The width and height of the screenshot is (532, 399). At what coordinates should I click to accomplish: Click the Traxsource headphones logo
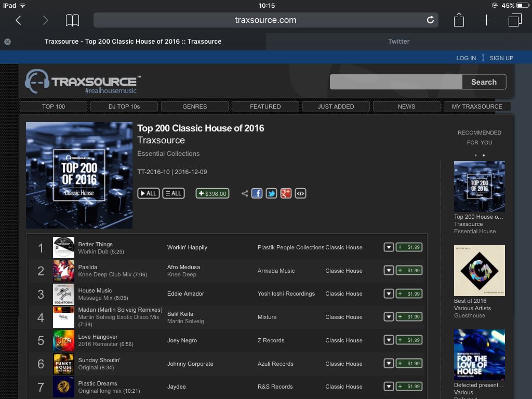[83, 82]
